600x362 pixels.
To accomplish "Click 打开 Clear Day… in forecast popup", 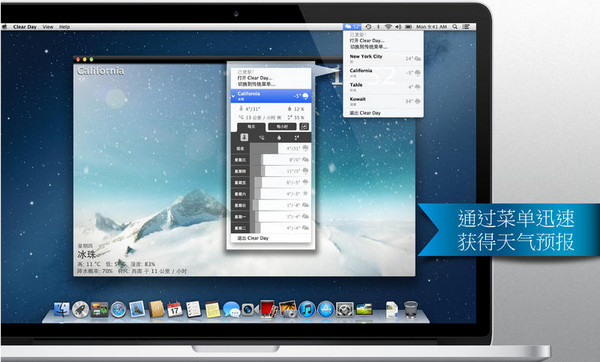I will click(x=254, y=78).
